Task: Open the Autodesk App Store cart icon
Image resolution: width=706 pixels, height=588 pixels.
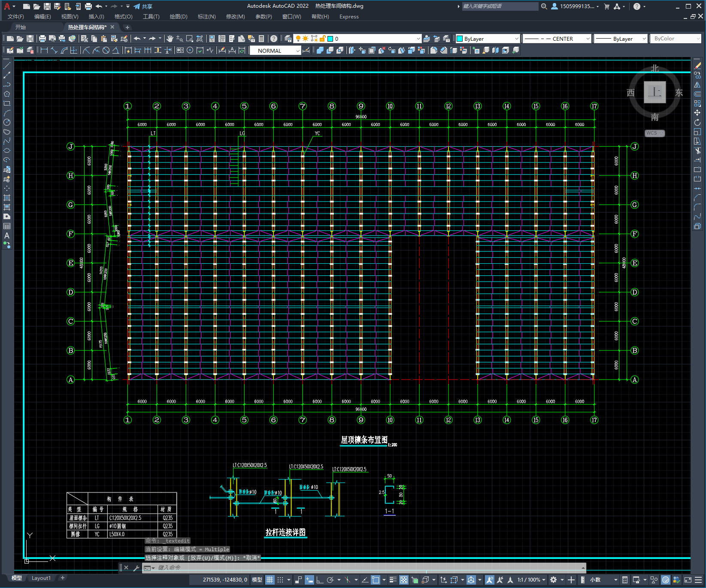Action: [607, 6]
